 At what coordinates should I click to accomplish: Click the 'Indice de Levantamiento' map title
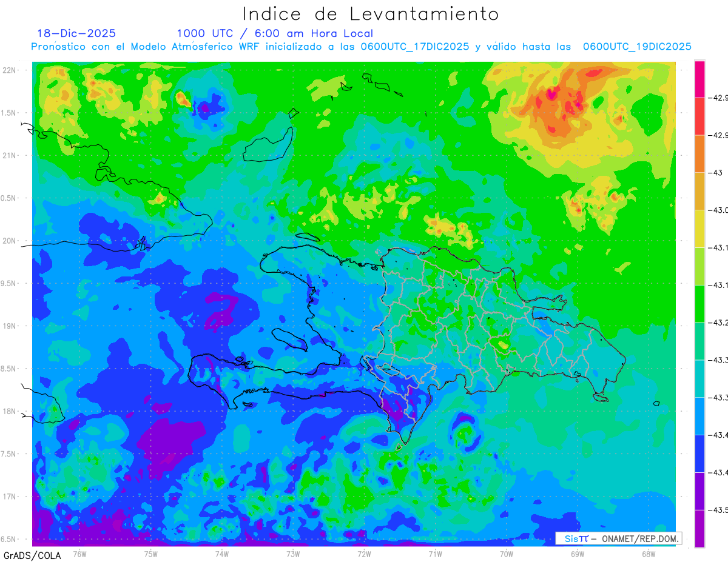[x=371, y=14]
